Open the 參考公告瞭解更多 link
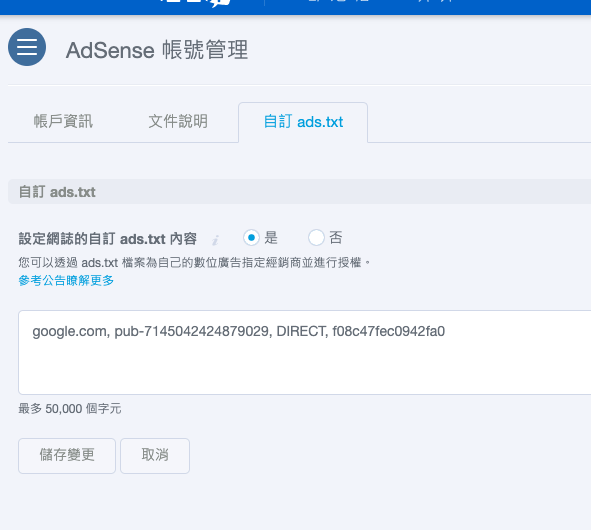This screenshot has width=591, height=530. [x=66, y=280]
